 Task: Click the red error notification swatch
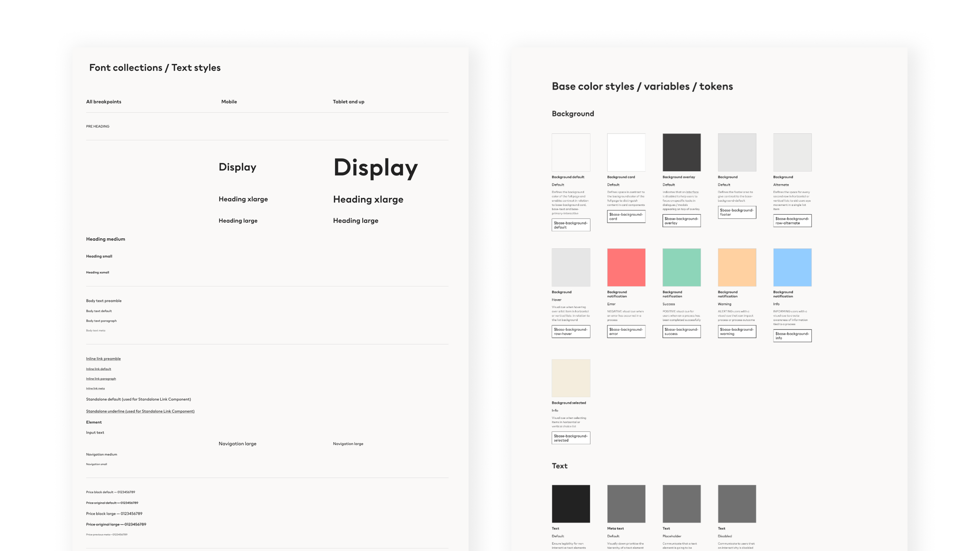coord(626,267)
